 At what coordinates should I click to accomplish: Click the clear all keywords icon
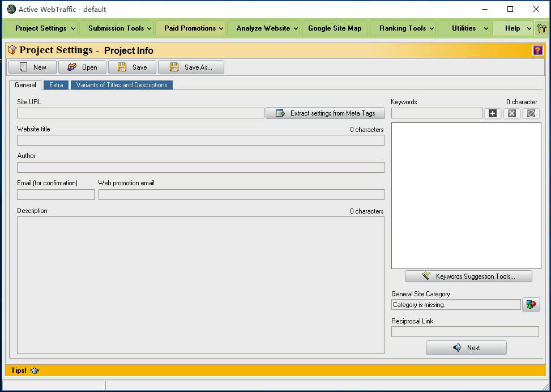pos(531,113)
